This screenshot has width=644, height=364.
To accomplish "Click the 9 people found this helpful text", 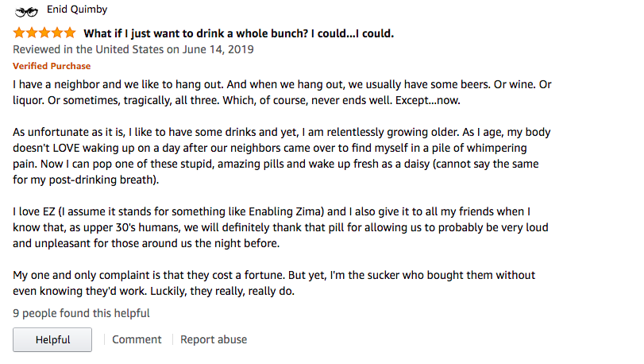I will (81, 313).
